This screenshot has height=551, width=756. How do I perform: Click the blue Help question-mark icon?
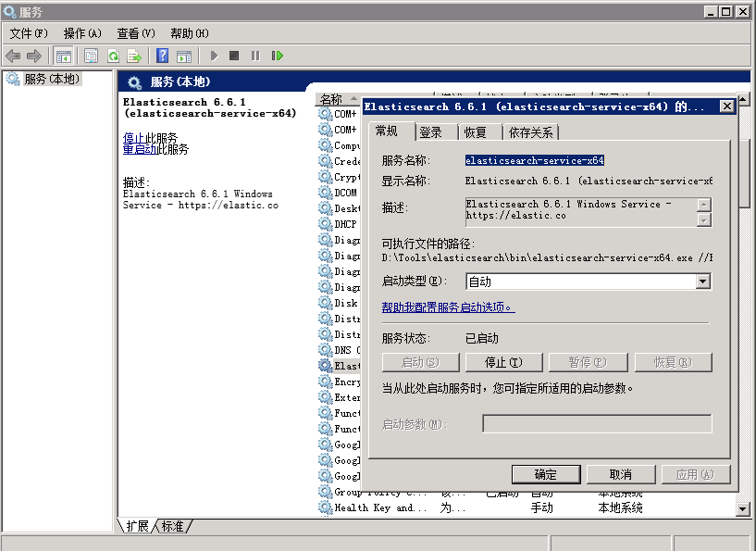[x=163, y=56]
